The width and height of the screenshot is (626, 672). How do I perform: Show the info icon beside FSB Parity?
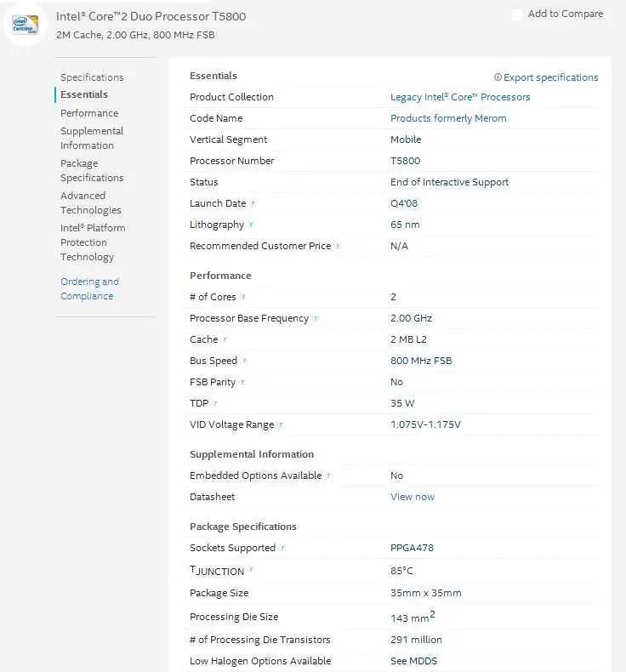tap(242, 382)
